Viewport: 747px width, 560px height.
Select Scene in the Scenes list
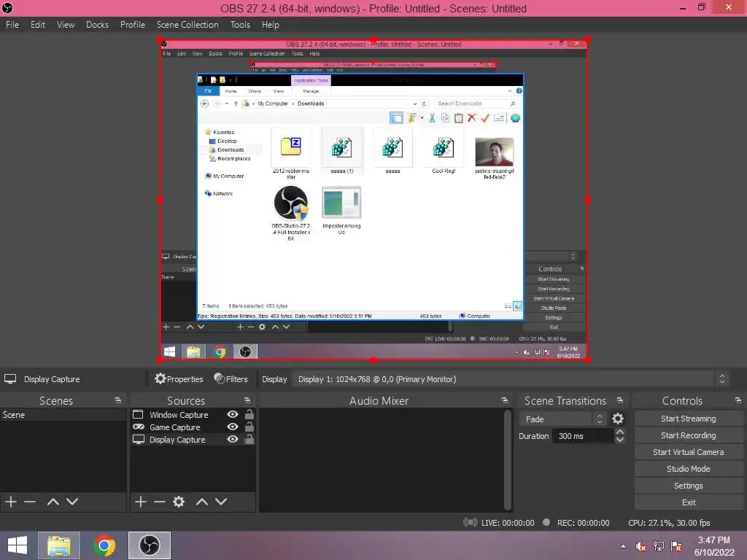pyautogui.click(x=63, y=415)
